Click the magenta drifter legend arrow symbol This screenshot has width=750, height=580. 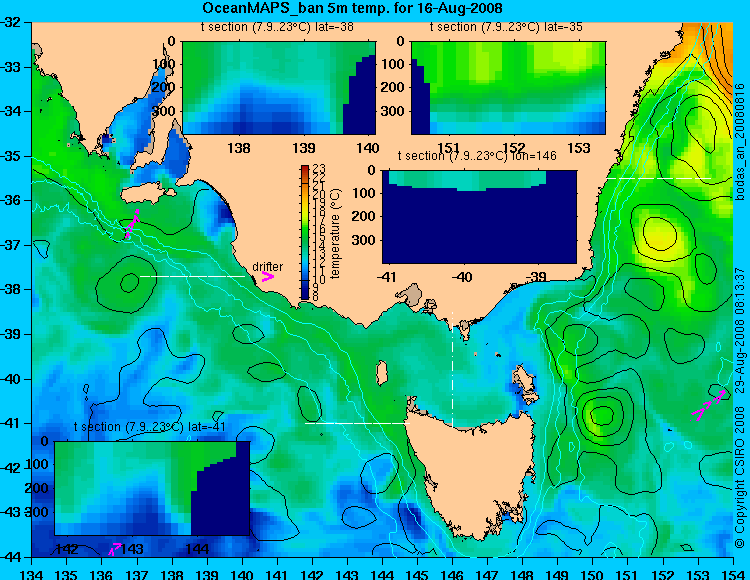click(x=268, y=277)
